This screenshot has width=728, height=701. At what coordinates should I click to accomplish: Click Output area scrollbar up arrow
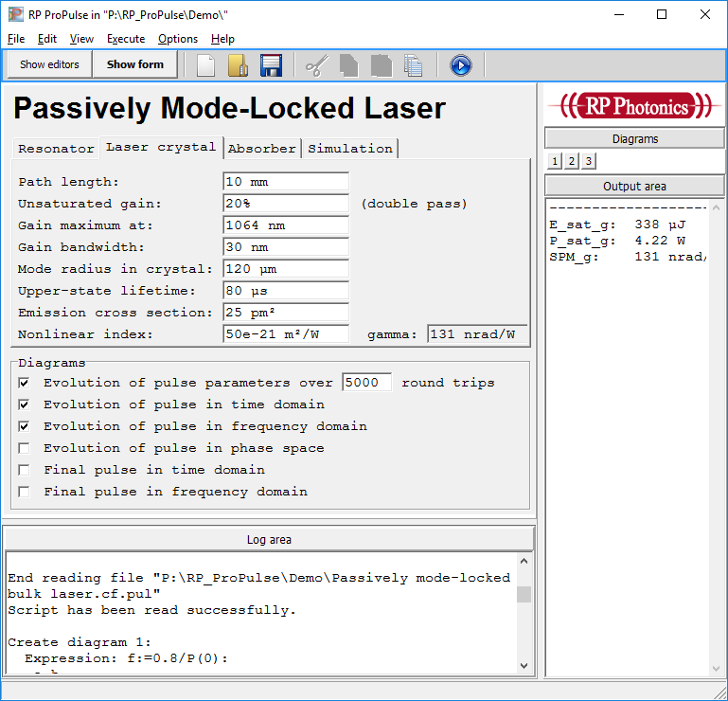click(716, 207)
